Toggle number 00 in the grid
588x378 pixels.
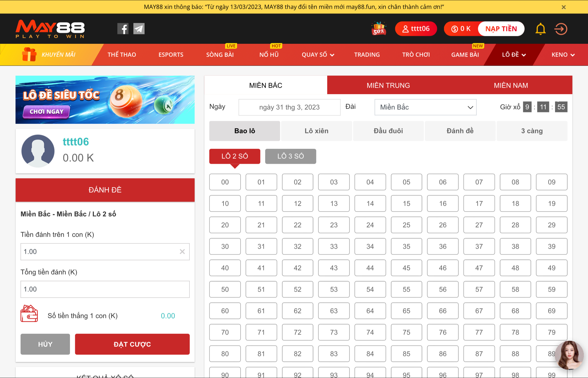click(225, 182)
